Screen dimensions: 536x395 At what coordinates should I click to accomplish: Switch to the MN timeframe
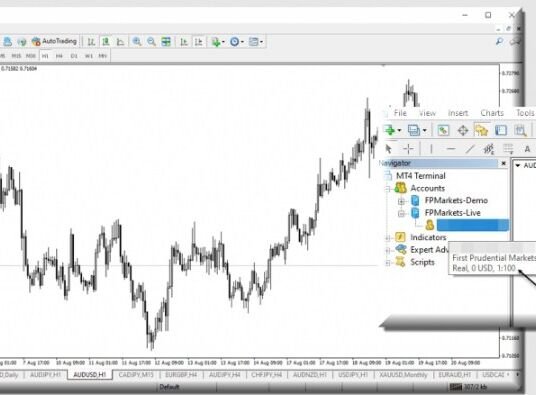[103, 56]
